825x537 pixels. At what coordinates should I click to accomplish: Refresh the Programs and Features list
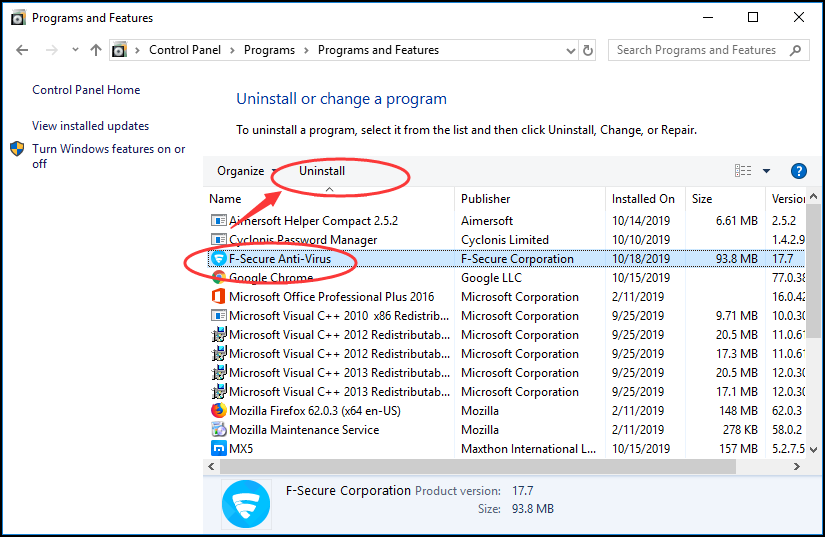coord(588,50)
